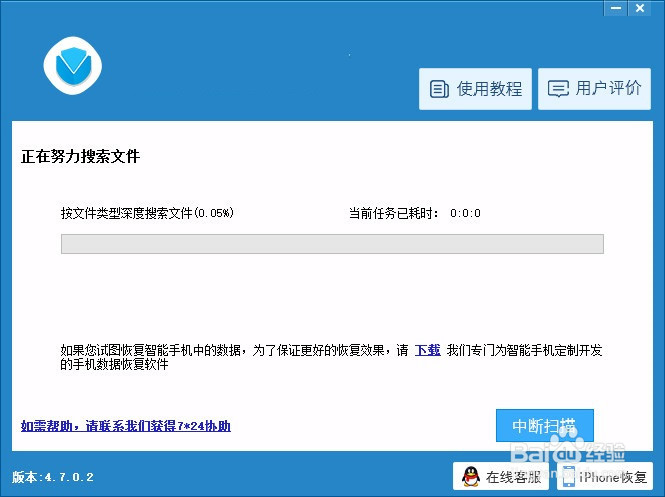665x497 pixels.
Task: Open the iPhone恢复 recovery button
Action: (x=605, y=476)
